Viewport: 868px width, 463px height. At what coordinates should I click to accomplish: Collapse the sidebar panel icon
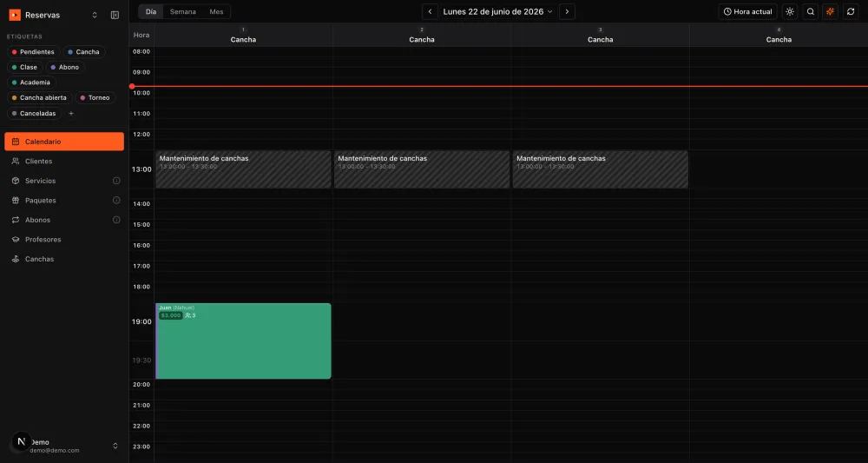tap(115, 15)
